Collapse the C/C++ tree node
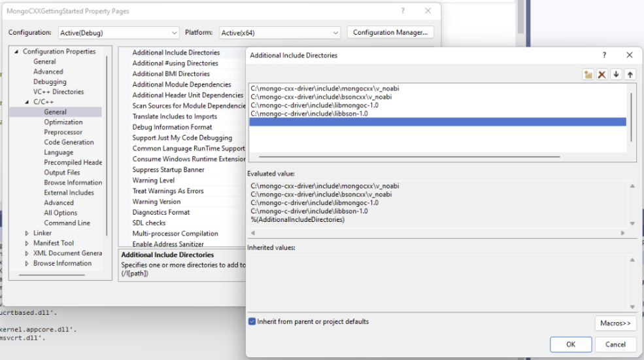Screen dimensions: 644x360 tap(27, 102)
